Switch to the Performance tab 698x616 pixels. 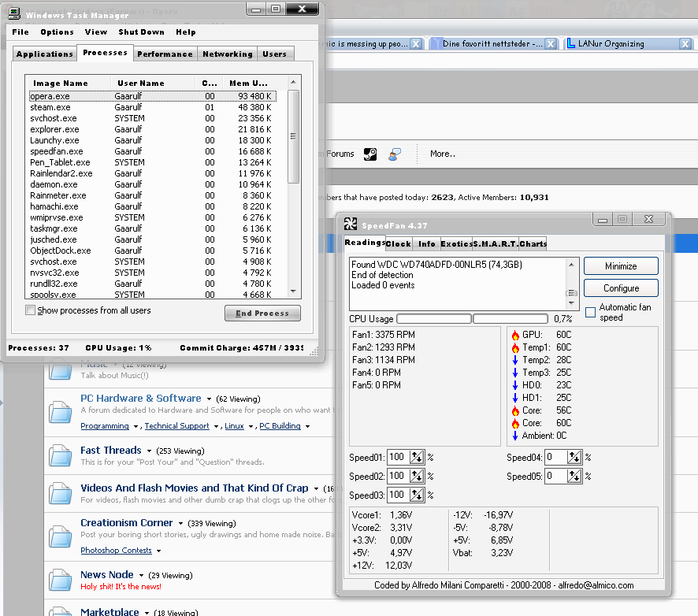pyautogui.click(x=165, y=54)
